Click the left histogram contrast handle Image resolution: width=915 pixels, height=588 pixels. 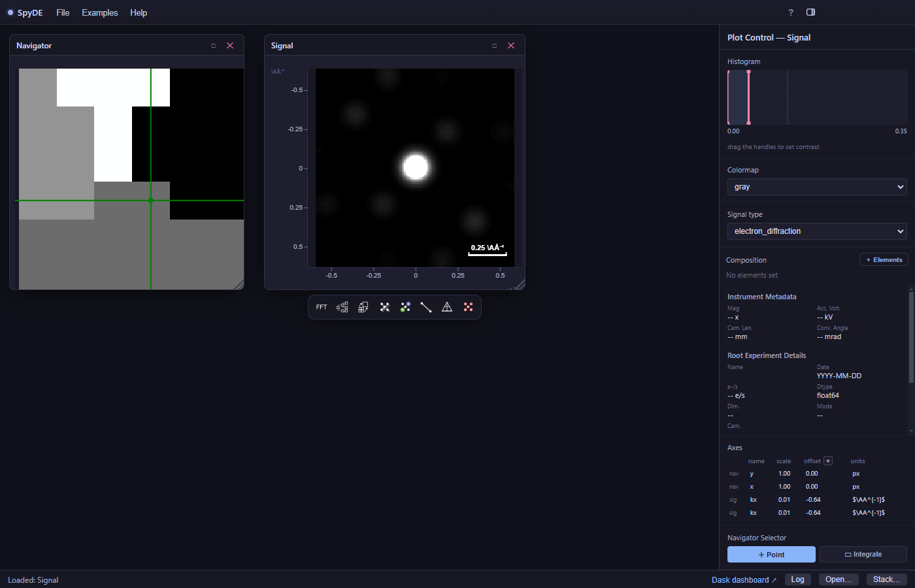[x=729, y=97]
